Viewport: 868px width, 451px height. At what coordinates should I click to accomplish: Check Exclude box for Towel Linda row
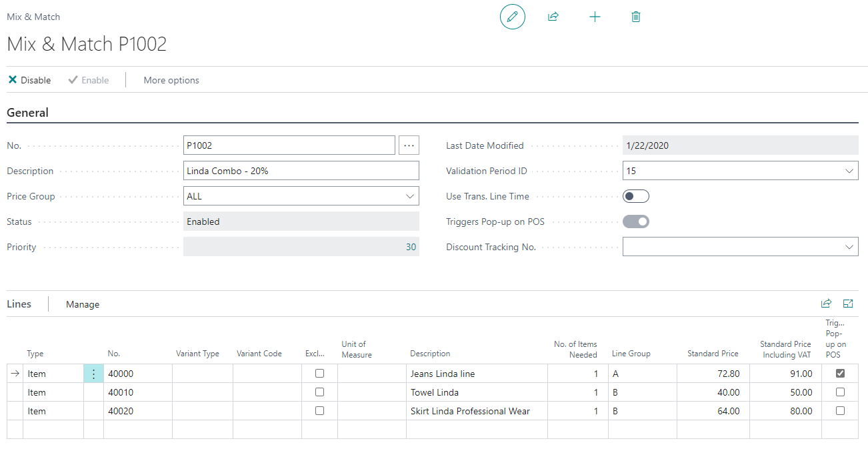click(x=319, y=392)
